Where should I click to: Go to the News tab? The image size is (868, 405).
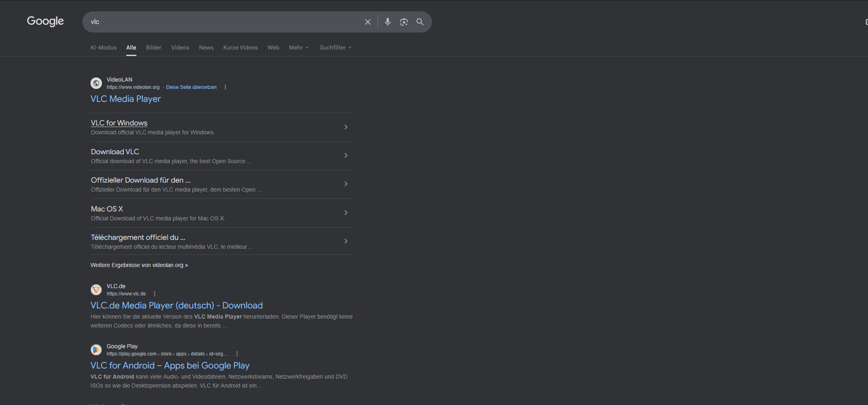(x=206, y=47)
